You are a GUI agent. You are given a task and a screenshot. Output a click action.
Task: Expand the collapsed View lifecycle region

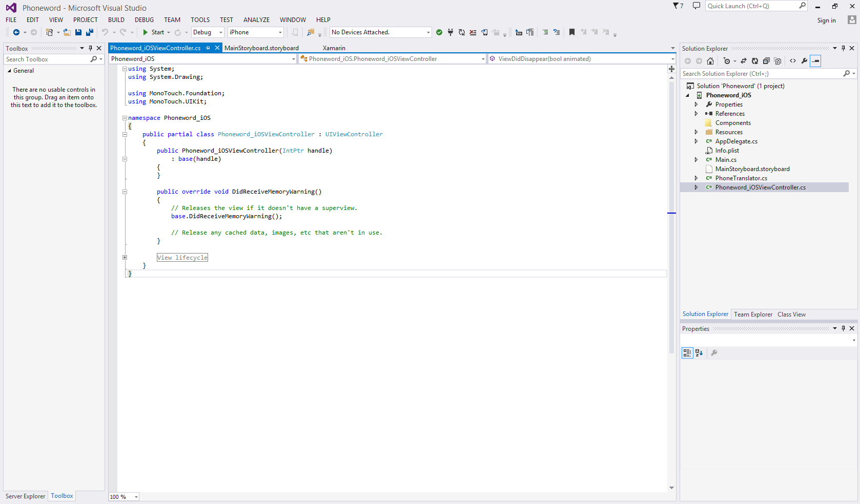[x=125, y=258]
